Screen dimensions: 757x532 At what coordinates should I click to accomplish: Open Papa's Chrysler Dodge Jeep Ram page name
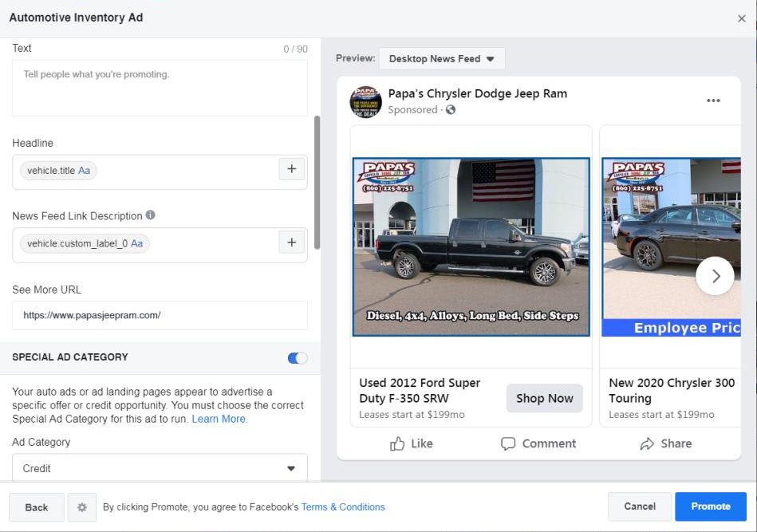tap(478, 93)
